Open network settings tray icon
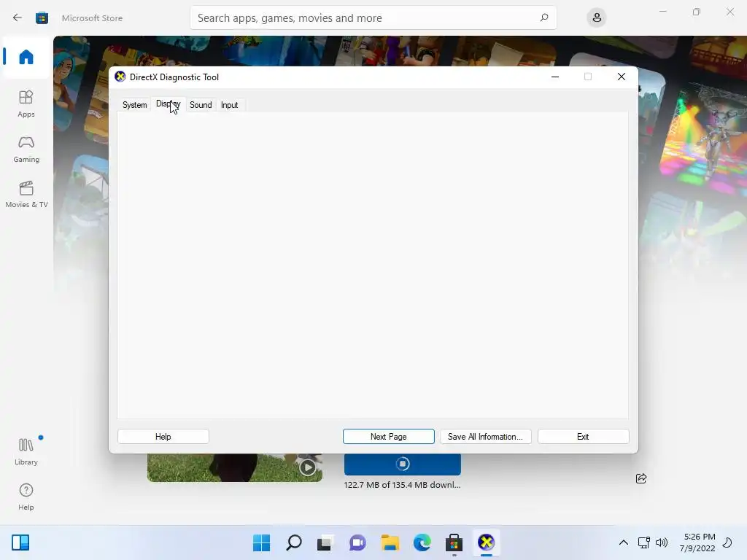This screenshot has height=560, width=747. pos(644,542)
